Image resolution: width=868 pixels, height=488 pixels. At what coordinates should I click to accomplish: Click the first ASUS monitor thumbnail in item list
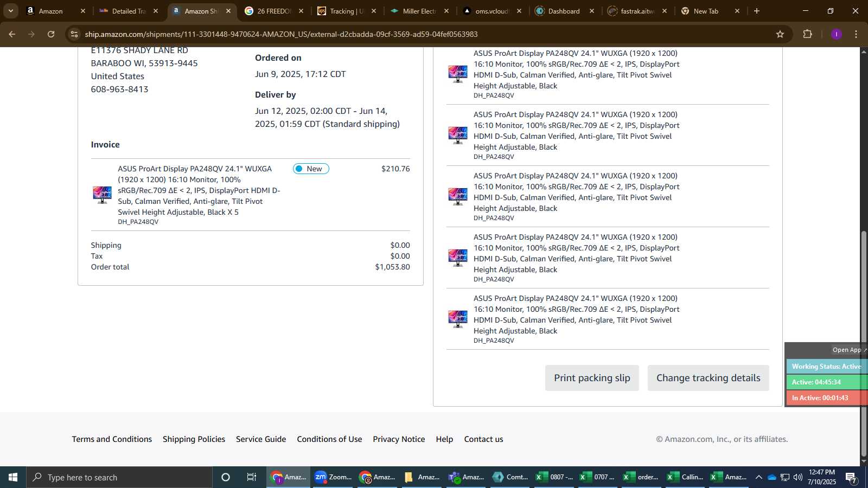click(x=458, y=74)
